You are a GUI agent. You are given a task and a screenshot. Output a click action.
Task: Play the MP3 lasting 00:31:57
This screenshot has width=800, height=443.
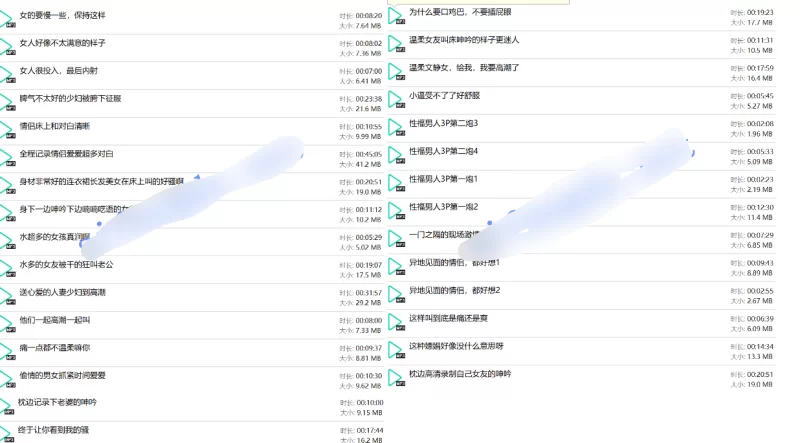tap(7, 296)
